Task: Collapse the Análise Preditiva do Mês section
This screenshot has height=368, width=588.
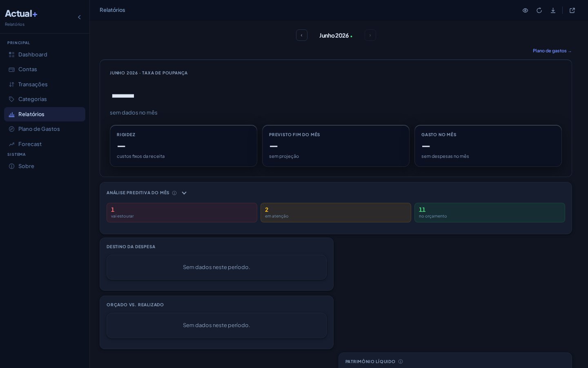Action: click(184, 193)
